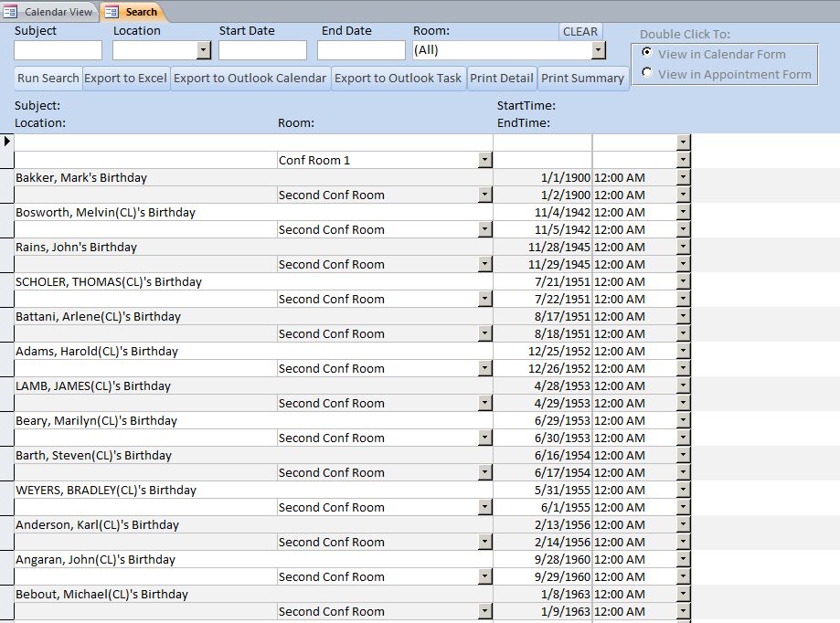The image size is (840, 623).
Task: Select subject SCHOLER, THOMAS(CL)'s Birthday
Action: coord(253,282)
